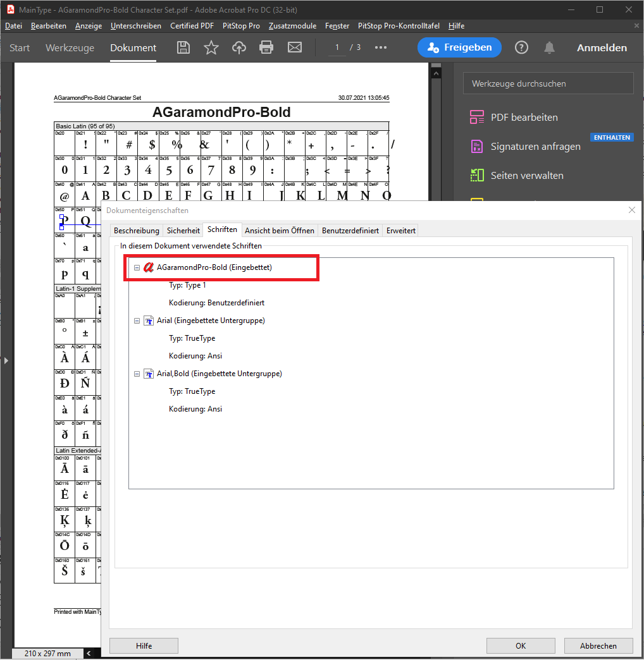This screenshot has width=644, height=660.
Task: Collapse the Arial (Eingebettete Untergruppe) entry
Action: [x=137, y=321]
